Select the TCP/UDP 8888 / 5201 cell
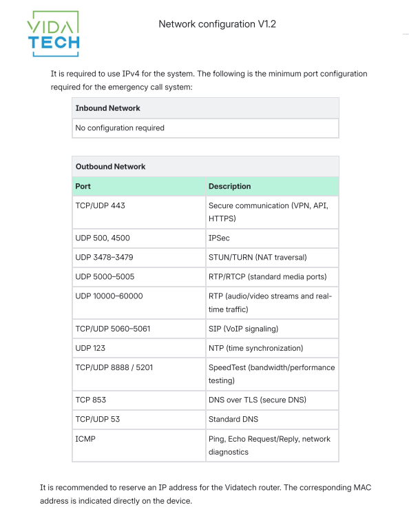This screenshot has width=409, height=532. pos(138,374)
